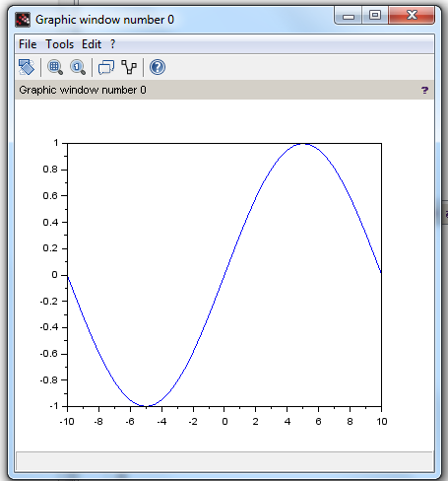448x481 pixels.
Task: Click the status bar at the window bottom
Action: click(224, 461)
